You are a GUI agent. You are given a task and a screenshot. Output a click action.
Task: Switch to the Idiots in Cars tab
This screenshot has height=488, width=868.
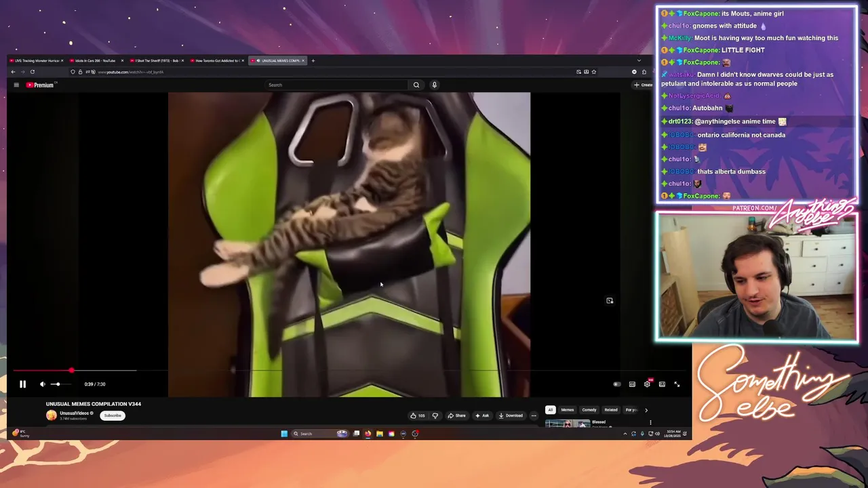[x=96, y=61]
